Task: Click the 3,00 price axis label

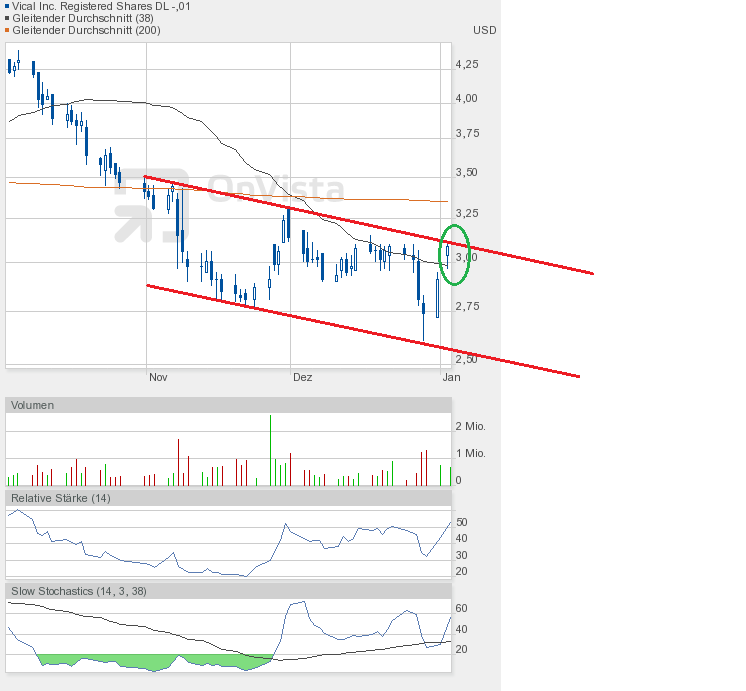Action: tap(466, 257)
